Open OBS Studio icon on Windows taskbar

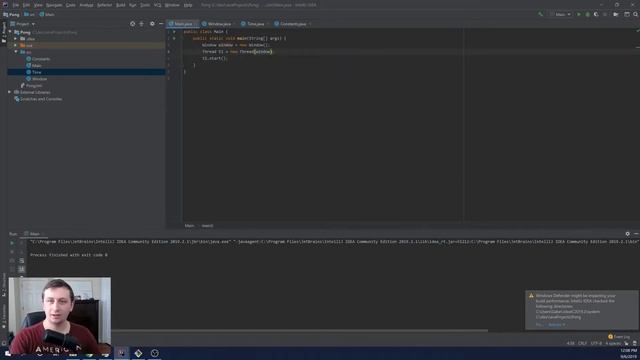(155, 353)
